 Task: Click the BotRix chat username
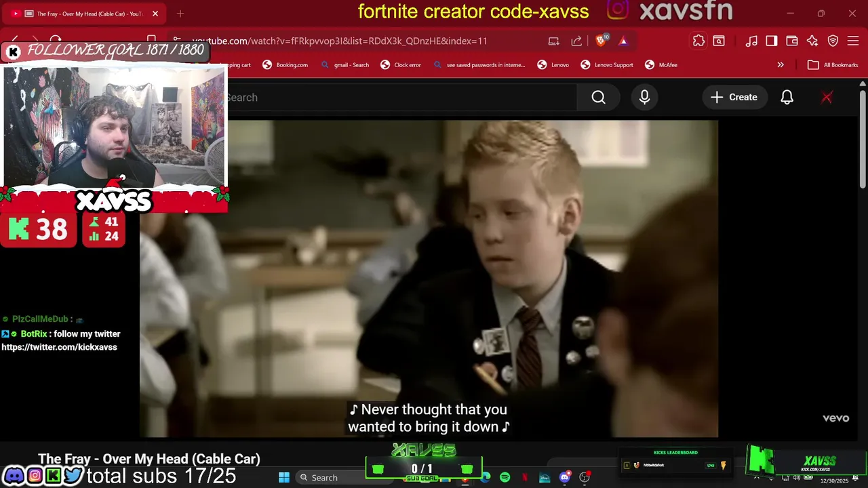tap(34, 334)
